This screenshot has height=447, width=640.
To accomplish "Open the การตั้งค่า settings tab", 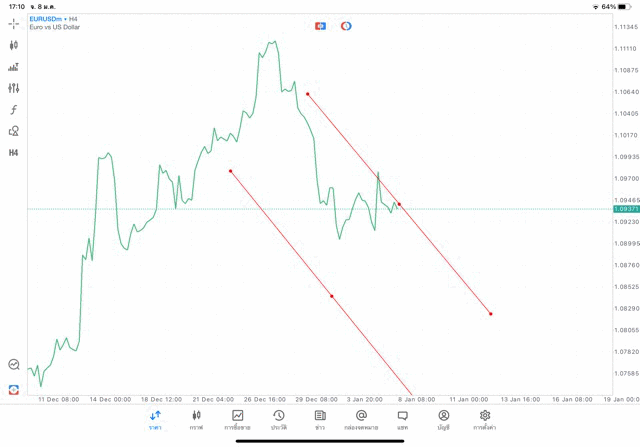I will [485, 420].
